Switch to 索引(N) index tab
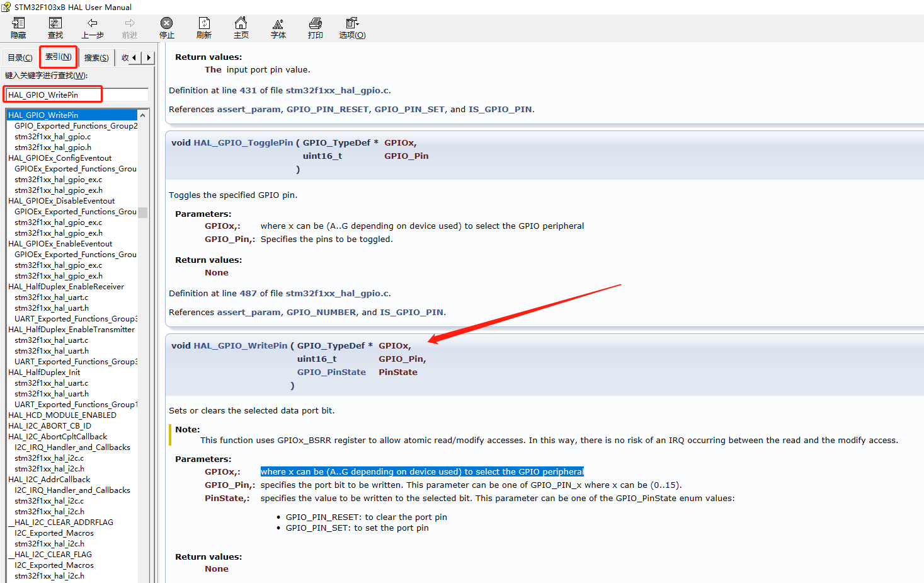This screenshot has height=583, width=924. pos(58,57)
